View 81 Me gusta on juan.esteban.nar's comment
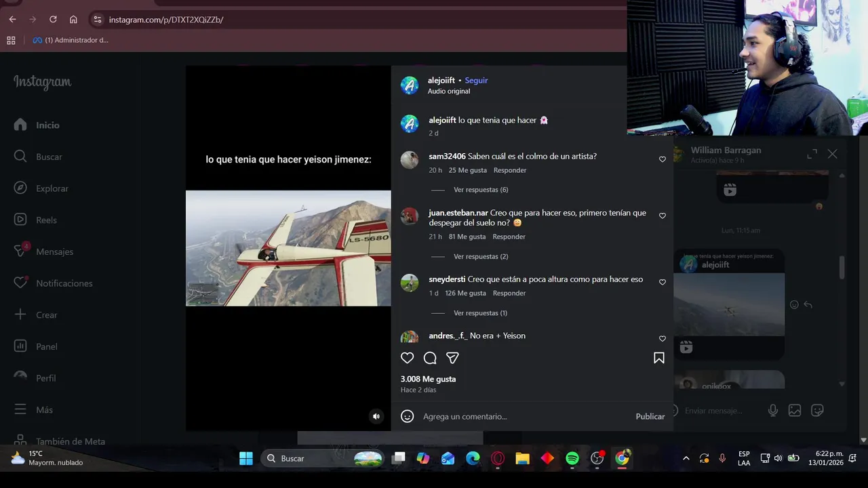The image size is (868, 488). (x=467, y=237)
